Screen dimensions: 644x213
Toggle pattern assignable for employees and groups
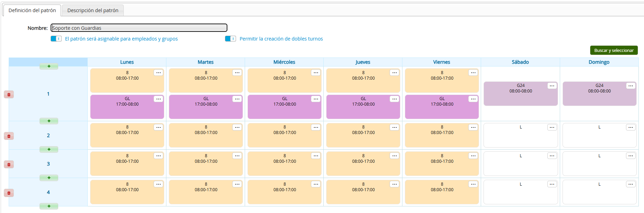pyautogui.click(x=56, y=39)
